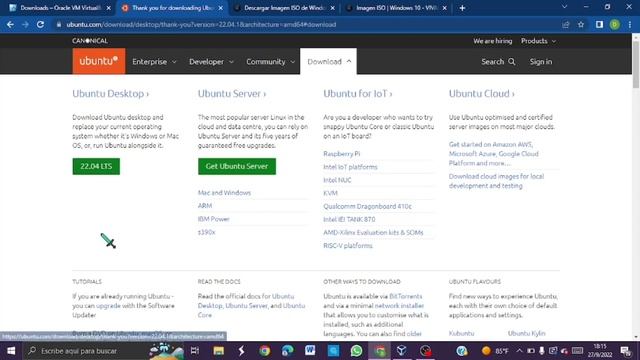The image size is (640, 360).
Task: Share this page from address bar
Action: coord(566,24)
